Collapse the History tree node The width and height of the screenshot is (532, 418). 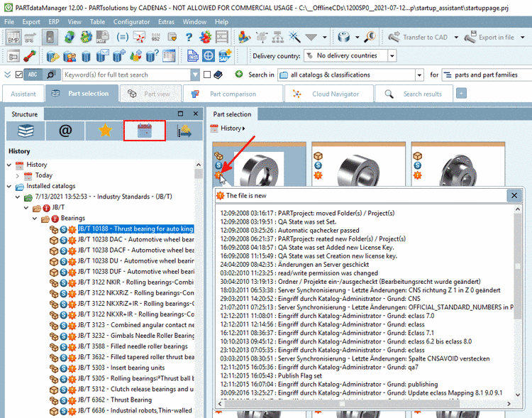point(9,165)
